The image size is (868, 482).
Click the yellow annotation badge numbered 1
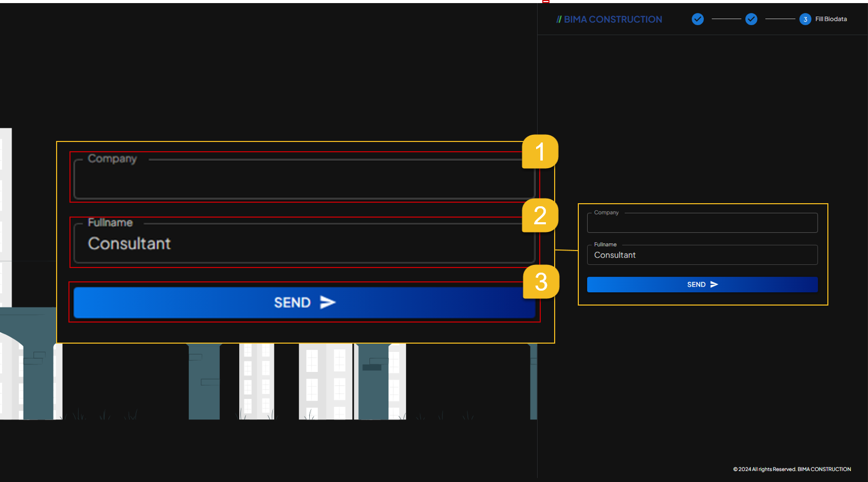(x=540, y=152)
